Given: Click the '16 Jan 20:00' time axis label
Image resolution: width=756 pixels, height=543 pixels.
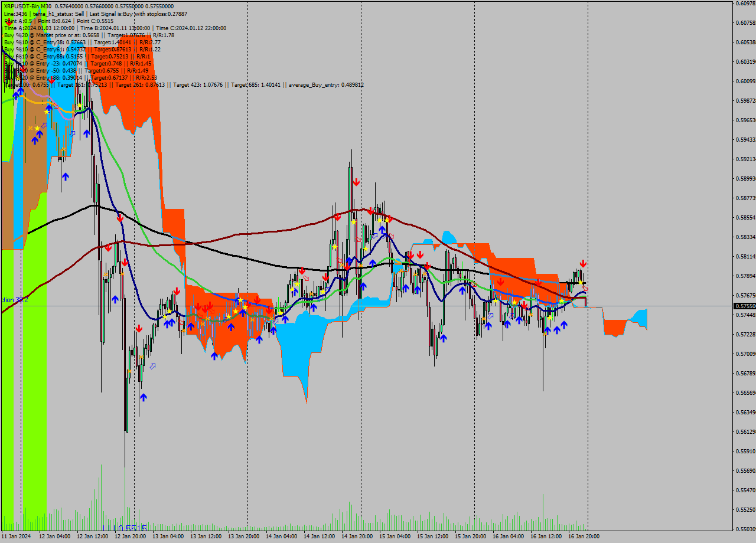Looking at the screenshot, I should pos(584,536).
